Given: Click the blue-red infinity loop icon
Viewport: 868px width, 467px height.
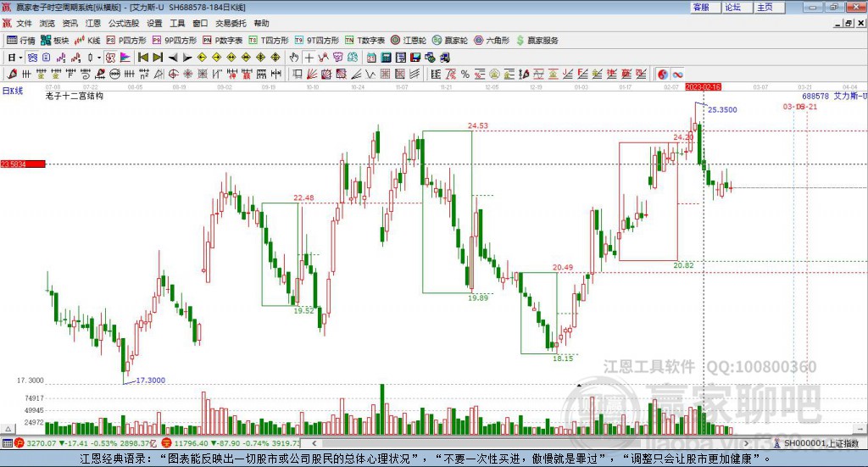Looking at the screenshot, I should (x=677, y=74).
